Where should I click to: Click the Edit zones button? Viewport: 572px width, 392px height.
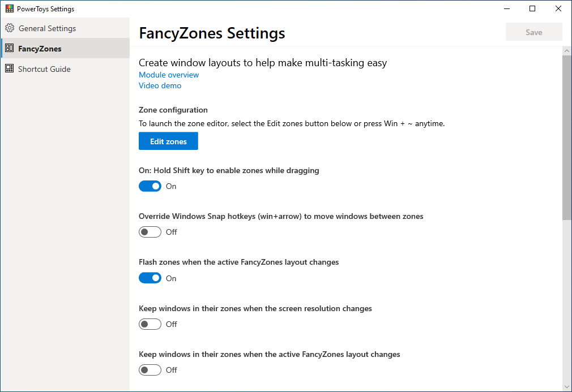(x=168, y=141)
